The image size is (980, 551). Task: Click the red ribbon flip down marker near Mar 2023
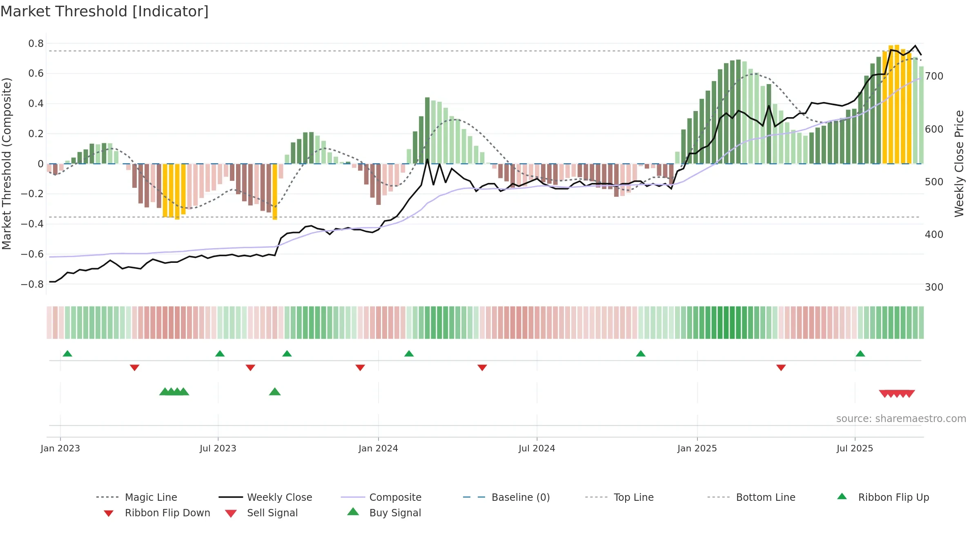point(134,368)
